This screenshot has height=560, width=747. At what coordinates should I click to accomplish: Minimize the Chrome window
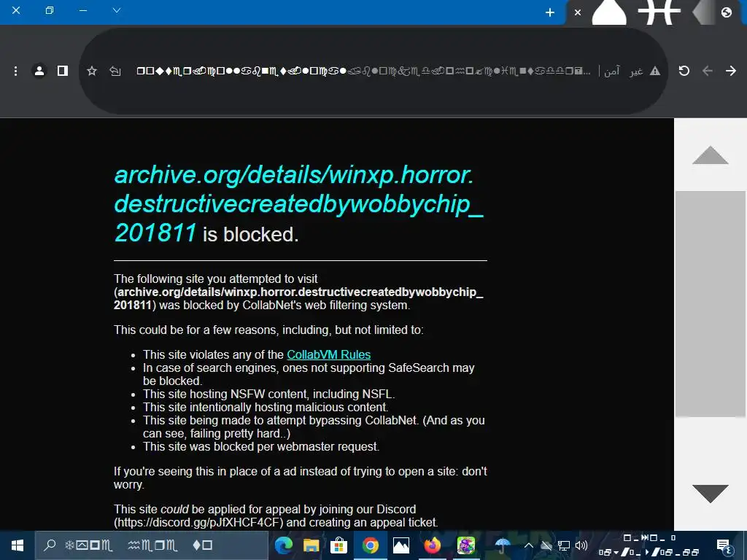83,10
